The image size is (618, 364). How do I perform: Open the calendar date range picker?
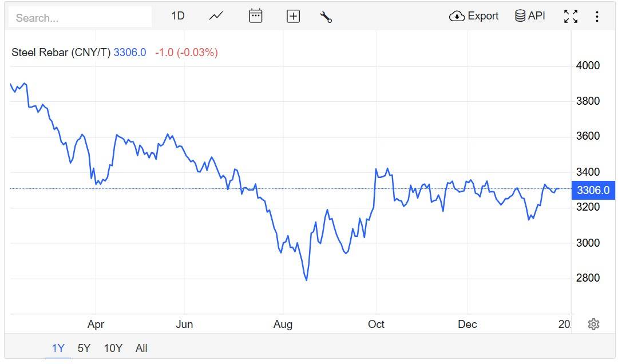point(256,16)
